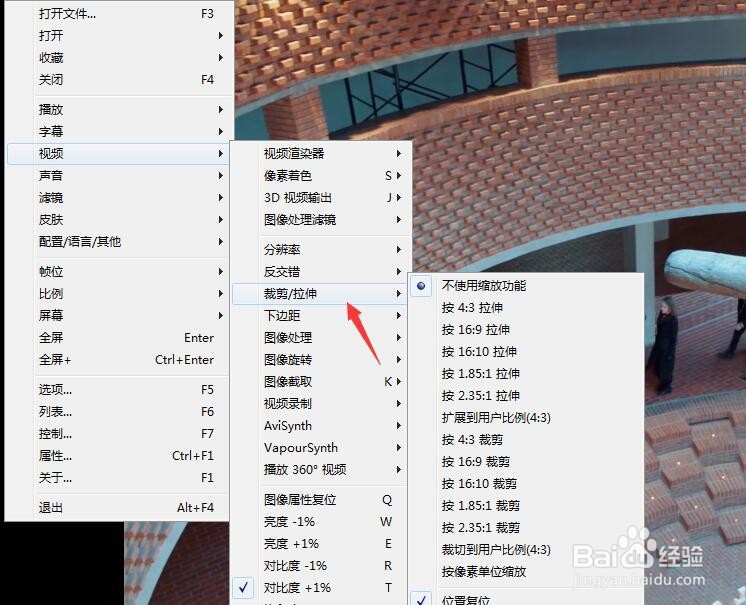The image size is (746, 605).
Task: Select 不使用缩放功能 radio option
Action: coord(525,285)
